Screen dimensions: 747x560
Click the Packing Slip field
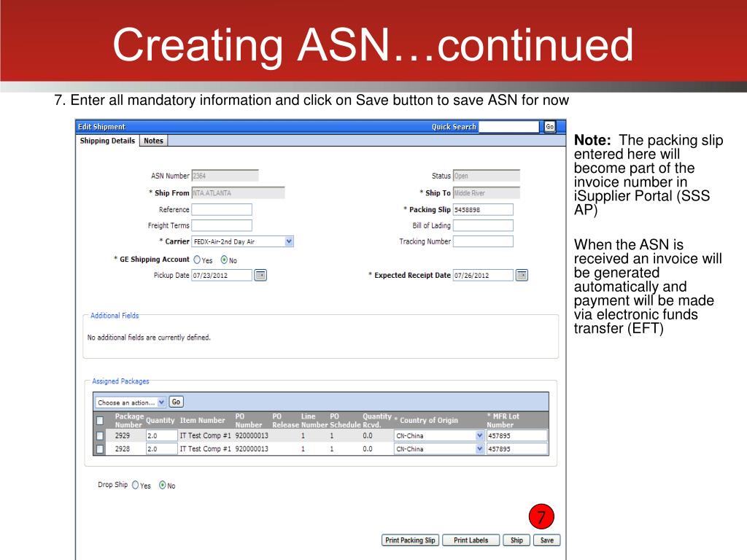[x=483, y=209]
